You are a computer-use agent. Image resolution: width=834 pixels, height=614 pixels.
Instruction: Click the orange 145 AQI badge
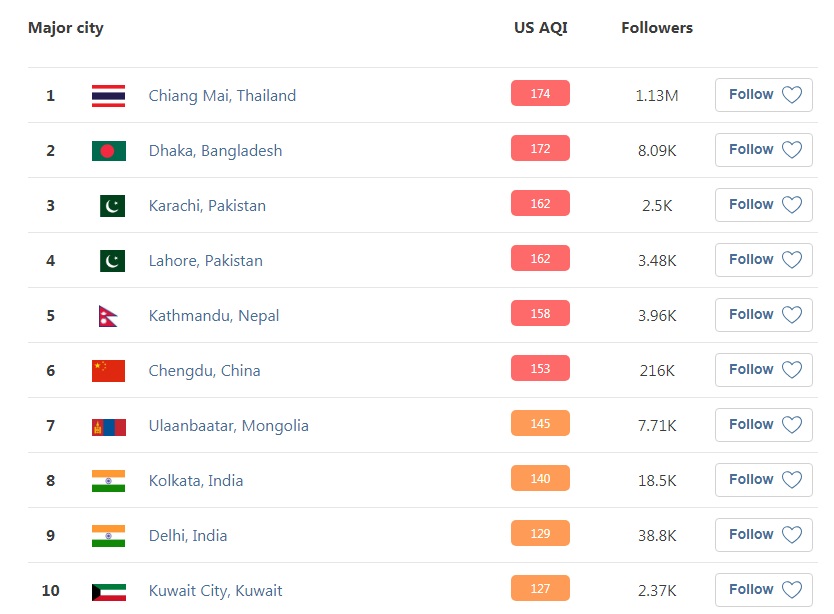(540, 423)
